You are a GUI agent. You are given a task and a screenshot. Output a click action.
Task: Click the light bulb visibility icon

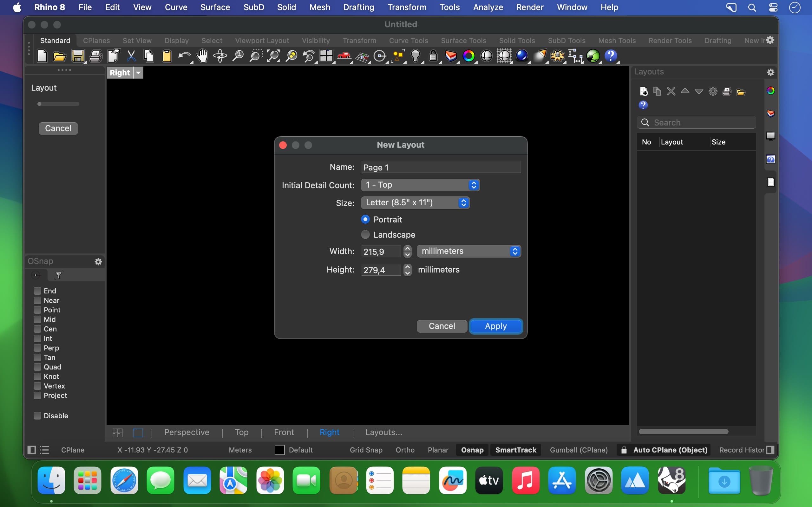pos(416,56)
